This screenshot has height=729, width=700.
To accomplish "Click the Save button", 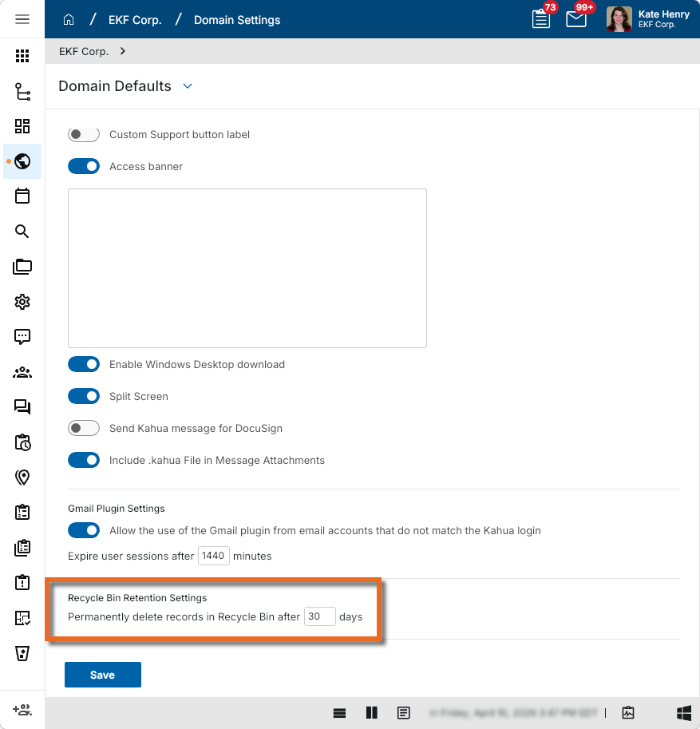I will click(x=103, y=675).
